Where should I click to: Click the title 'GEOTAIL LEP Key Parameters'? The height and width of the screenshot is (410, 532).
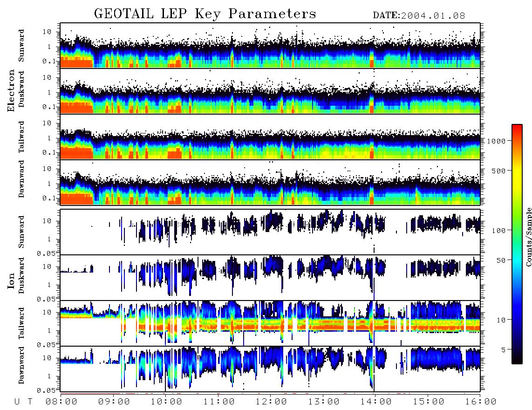click(x=205, y=14)
